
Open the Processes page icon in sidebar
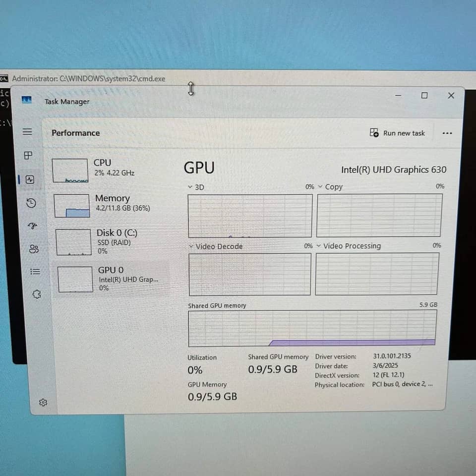(x=28, y=155)
